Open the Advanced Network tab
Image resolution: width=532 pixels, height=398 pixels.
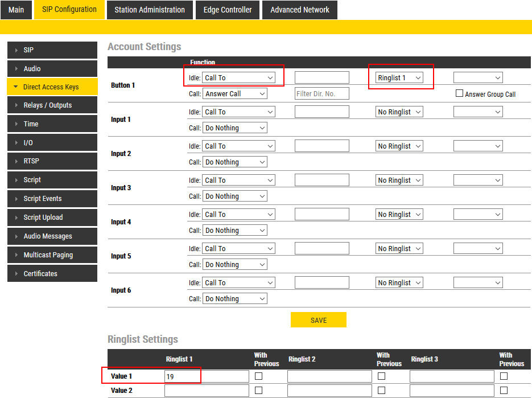tap(299, 10)
